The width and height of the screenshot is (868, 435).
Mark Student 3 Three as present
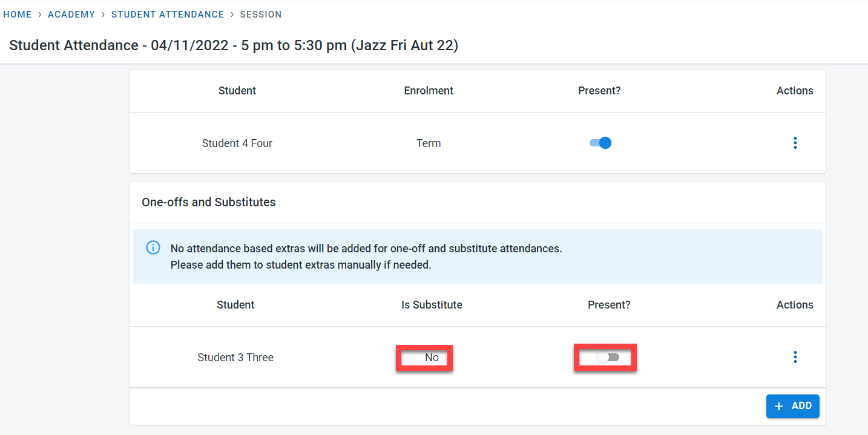coord(608,358)
